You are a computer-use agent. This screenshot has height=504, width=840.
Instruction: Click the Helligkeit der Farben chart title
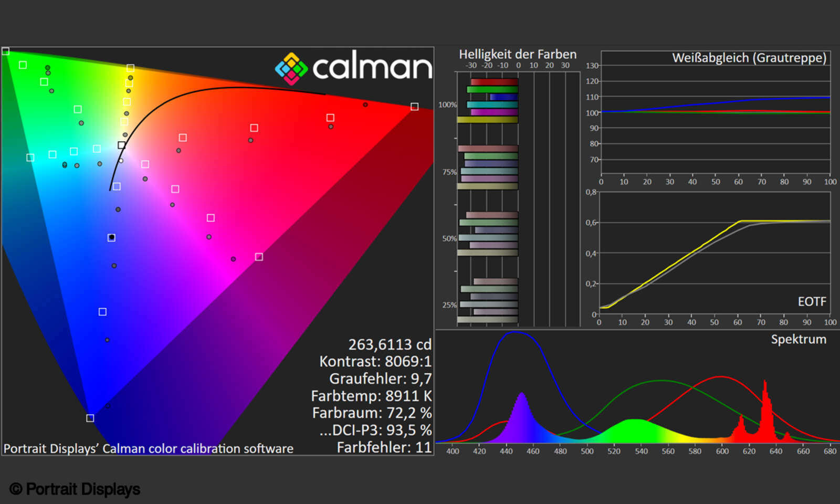pos(517,55)
